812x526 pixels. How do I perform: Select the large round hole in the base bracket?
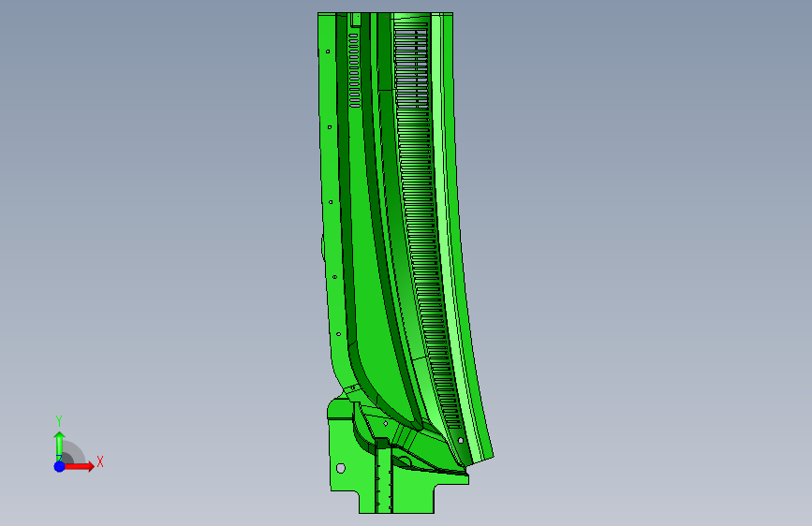point(341,468)
